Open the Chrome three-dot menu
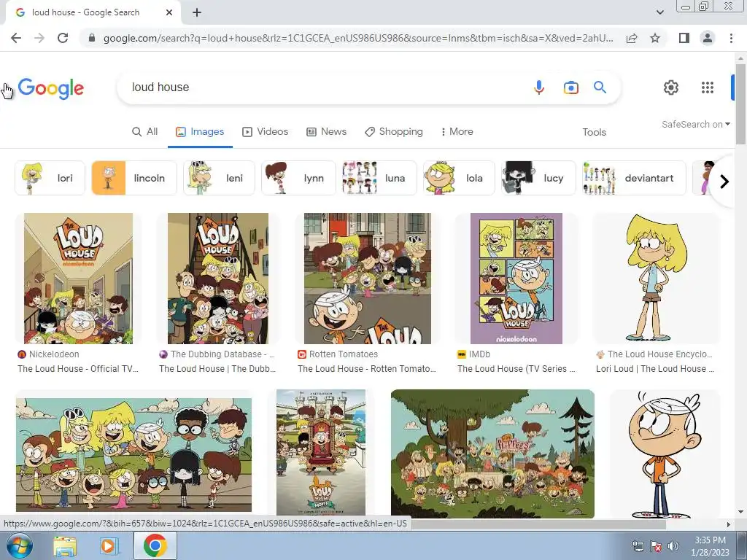747x560 pixels. [x=731, y=38]
